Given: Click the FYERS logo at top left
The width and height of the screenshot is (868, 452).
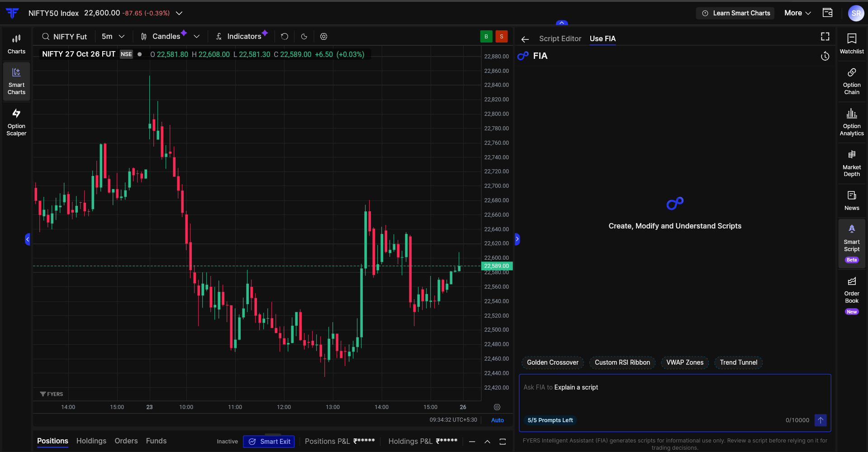Looking at the screenshot, I should [x=12, y=13].
